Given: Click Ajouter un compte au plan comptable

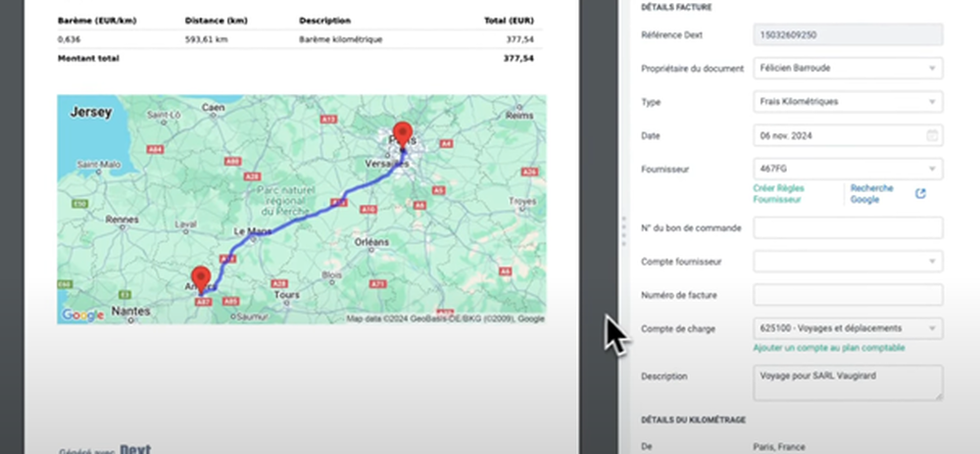Looking at the screenshot, I should point(829,348).
